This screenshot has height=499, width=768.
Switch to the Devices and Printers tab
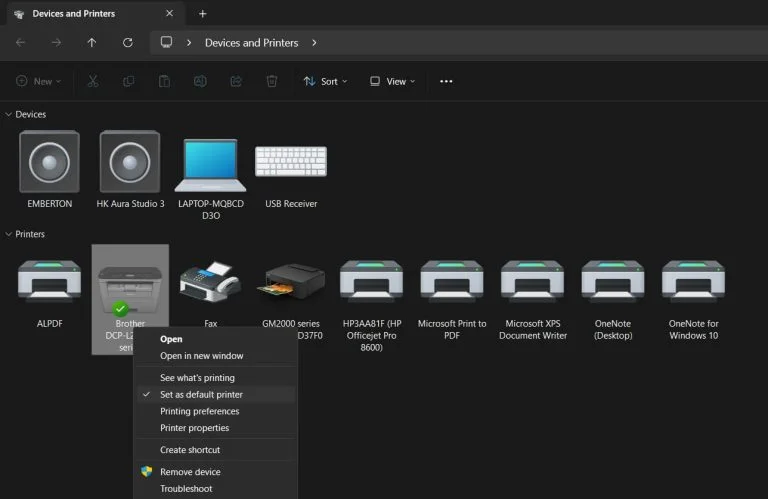point(96,13)
